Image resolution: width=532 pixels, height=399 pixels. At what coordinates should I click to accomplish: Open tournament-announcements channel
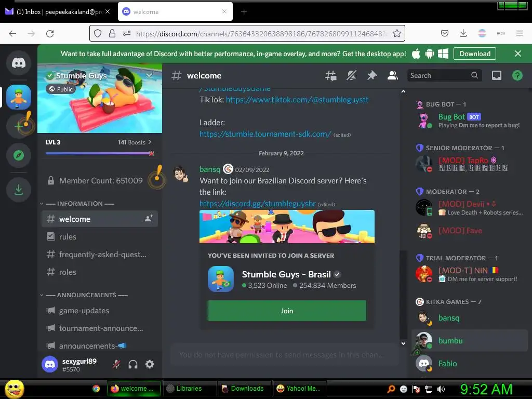point(99,328)
